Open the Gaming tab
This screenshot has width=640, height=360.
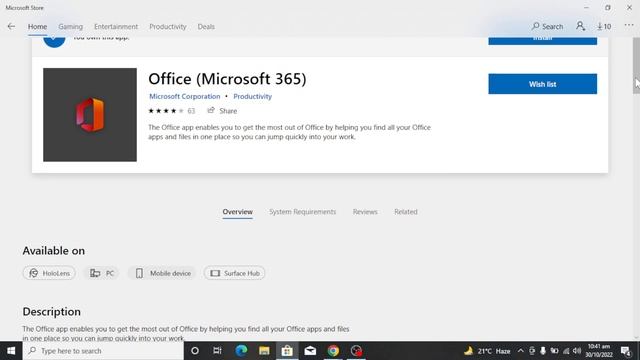(x=70, y=27)
